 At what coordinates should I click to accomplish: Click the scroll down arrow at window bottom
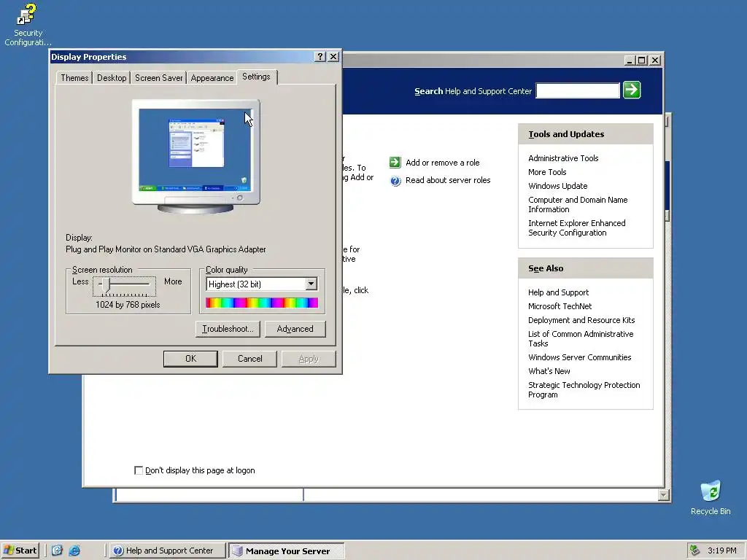click(x=664, y=495)
